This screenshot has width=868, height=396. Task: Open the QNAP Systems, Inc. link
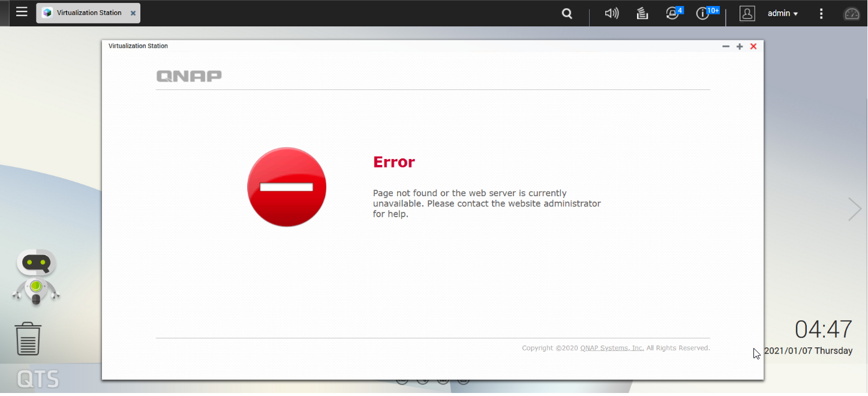[612, 348]
